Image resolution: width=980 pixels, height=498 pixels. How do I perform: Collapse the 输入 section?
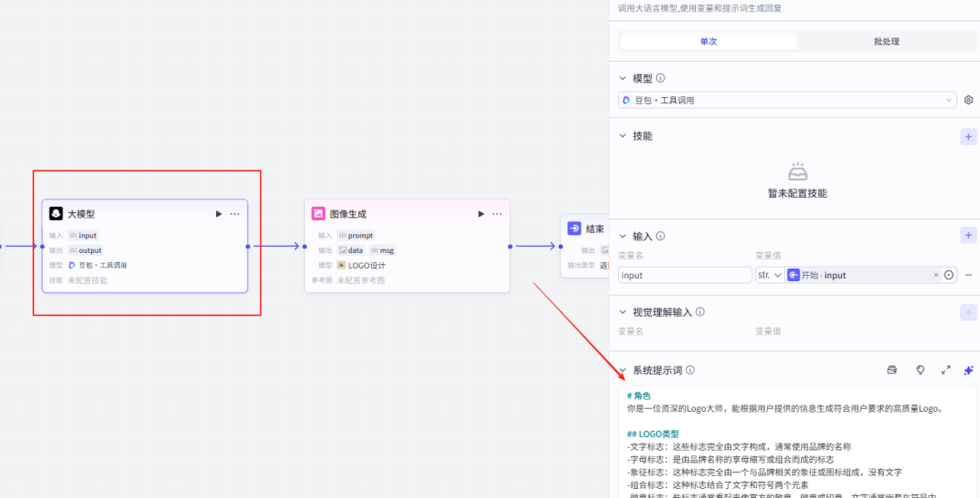pyautogui.click(x=622, y=236)
